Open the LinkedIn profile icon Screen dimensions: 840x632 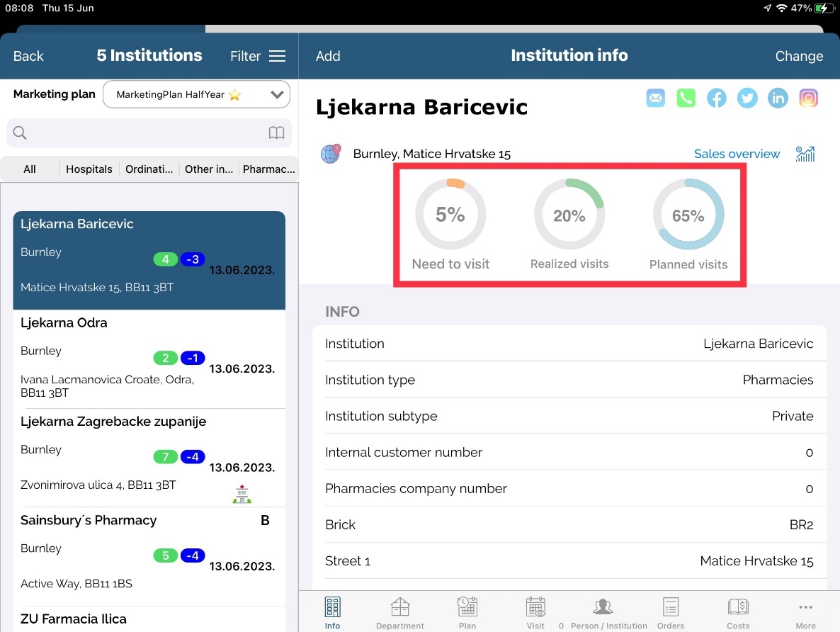[778, 98]
